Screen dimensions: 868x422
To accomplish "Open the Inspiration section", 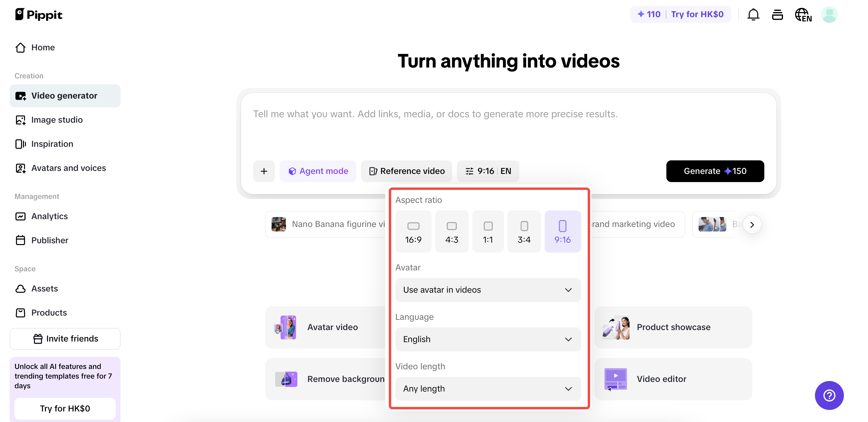I will (52, 144).
